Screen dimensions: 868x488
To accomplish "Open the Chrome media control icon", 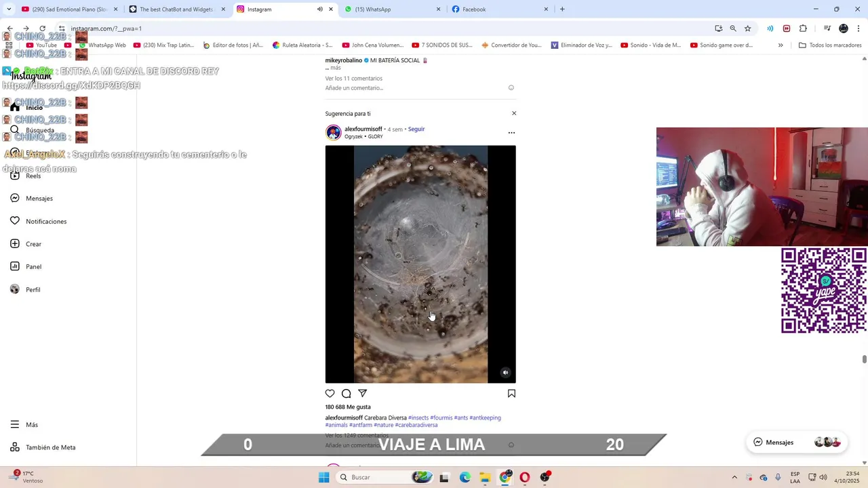I will (827, 28).
